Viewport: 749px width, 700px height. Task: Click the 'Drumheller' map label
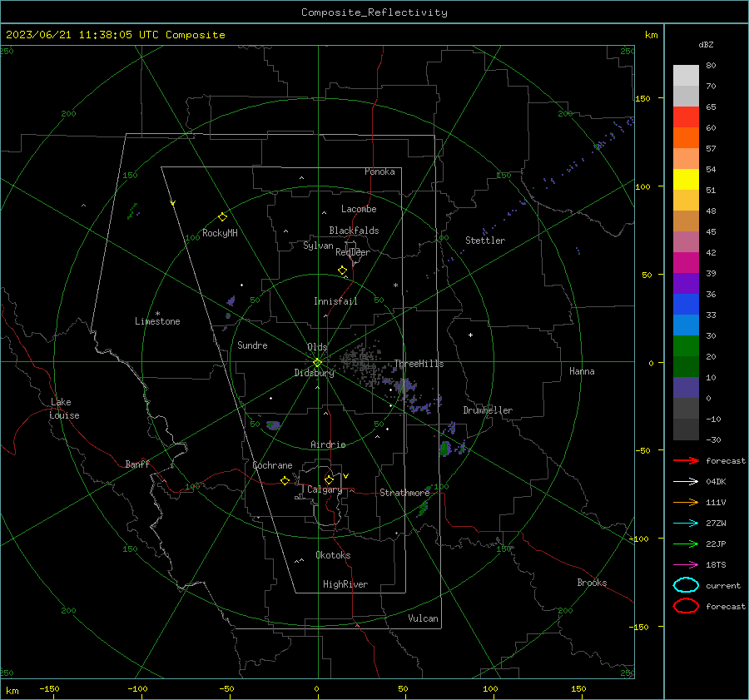click(x=488, y=410)
